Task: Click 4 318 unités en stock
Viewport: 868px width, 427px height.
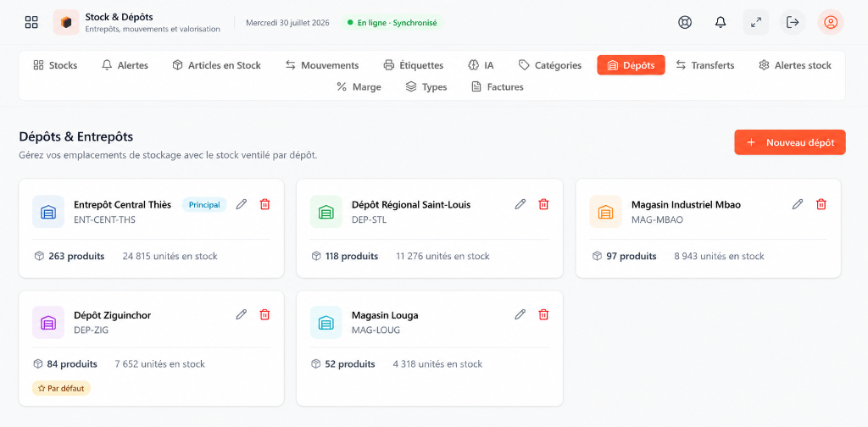Action: tap(438, 364)
